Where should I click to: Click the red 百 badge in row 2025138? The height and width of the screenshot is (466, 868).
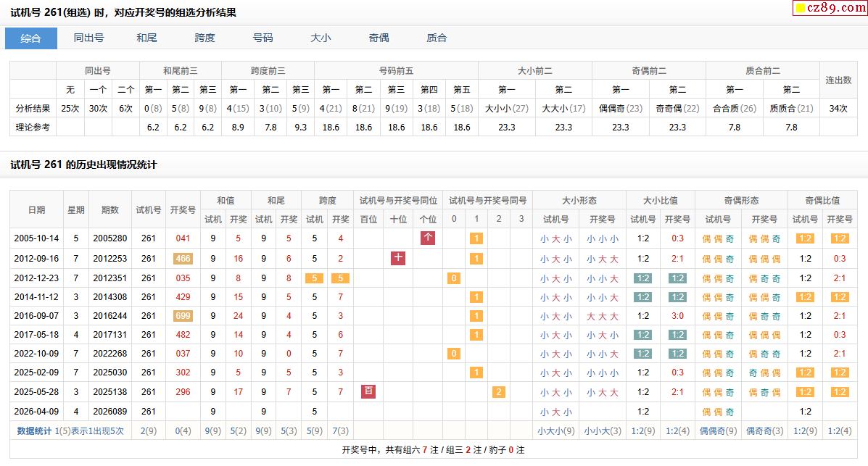click(x=368, y=391)
